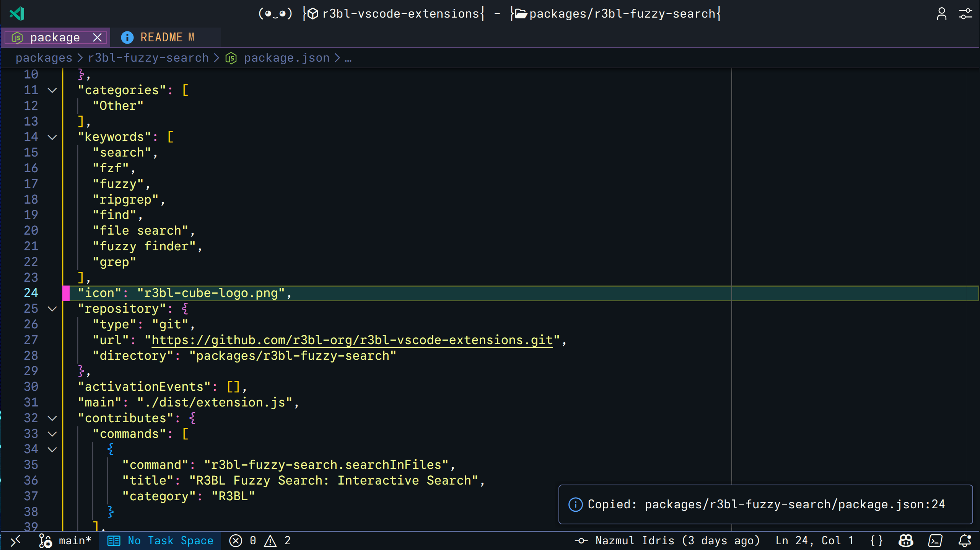Open the GitHub repository URL link
Viewport: 980px width, 550px height.
tap(352, 340)
